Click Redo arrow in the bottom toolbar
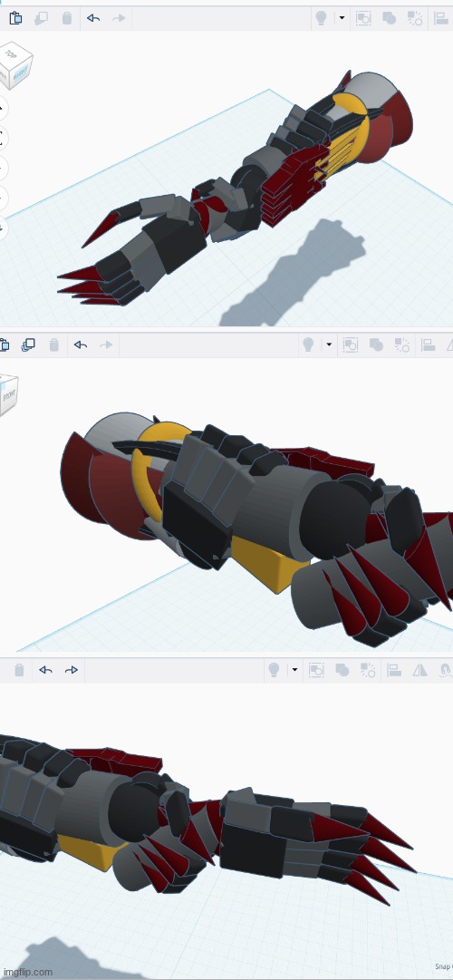This screenshot has width=453, height=980. click(x=72, y=670)
